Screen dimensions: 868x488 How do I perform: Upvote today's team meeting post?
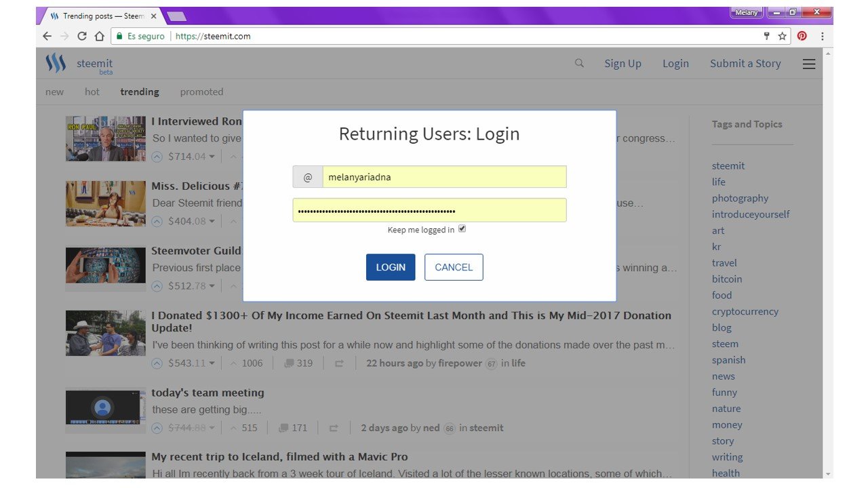[157, 428]
